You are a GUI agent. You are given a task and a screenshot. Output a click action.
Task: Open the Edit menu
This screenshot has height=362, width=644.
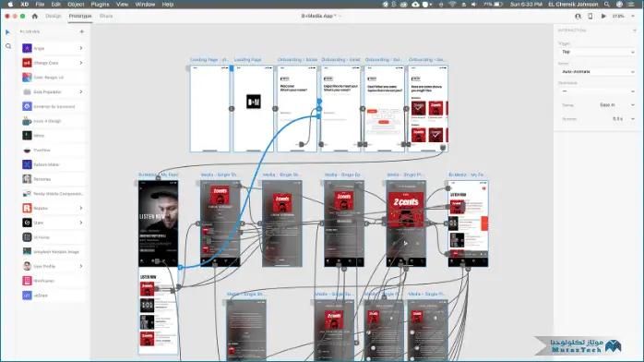56,4
